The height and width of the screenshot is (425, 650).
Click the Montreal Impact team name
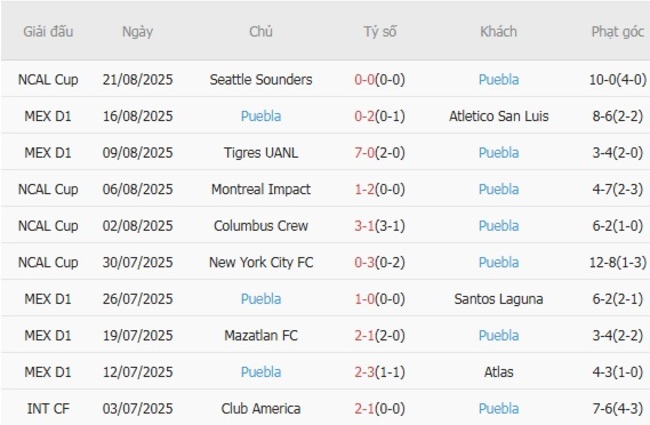261,189
